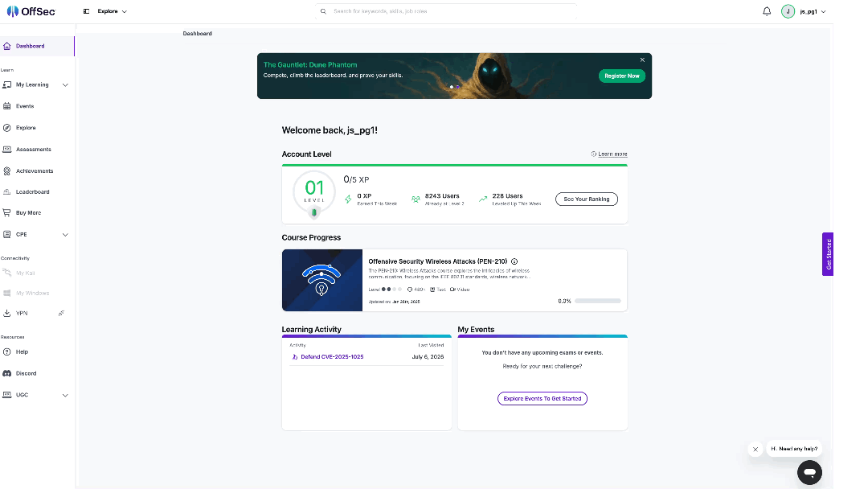Click the user avatar circle
The height and width of the screenshot is (489, 868).
788,11
